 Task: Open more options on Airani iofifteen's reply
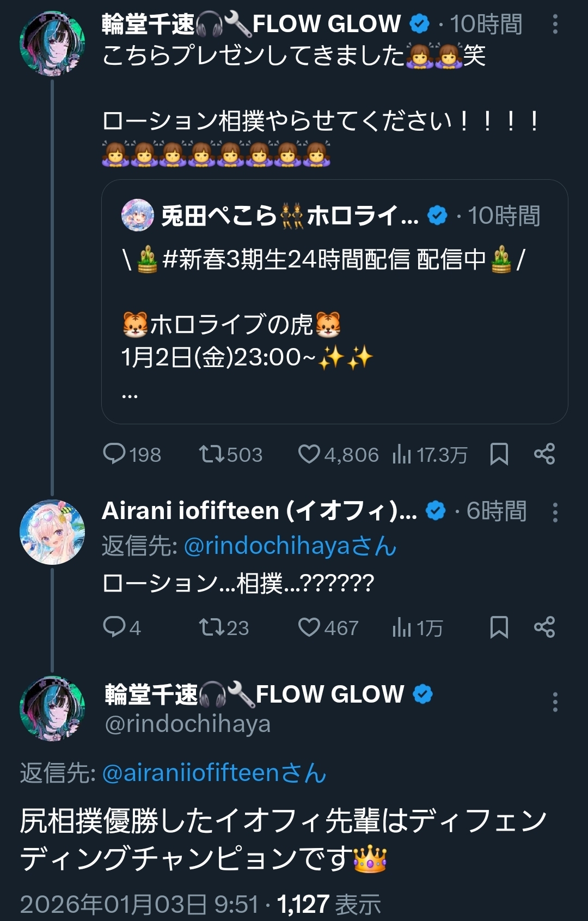(x=555, y=513)
